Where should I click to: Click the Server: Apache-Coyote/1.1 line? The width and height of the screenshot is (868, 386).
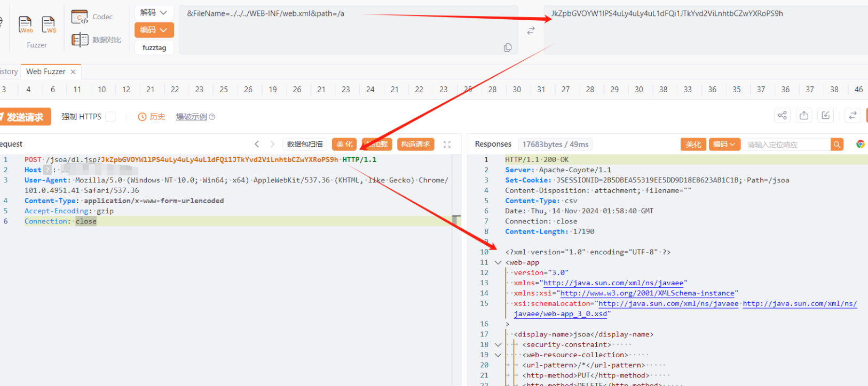[558, 170]
